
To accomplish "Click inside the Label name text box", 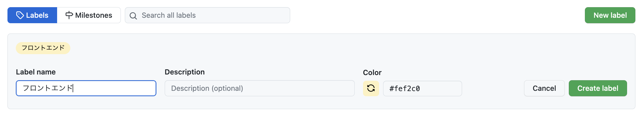I will point(86,88).
